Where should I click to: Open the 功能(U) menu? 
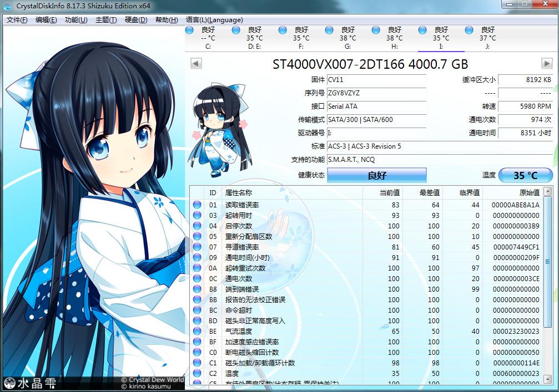point(76,20)
